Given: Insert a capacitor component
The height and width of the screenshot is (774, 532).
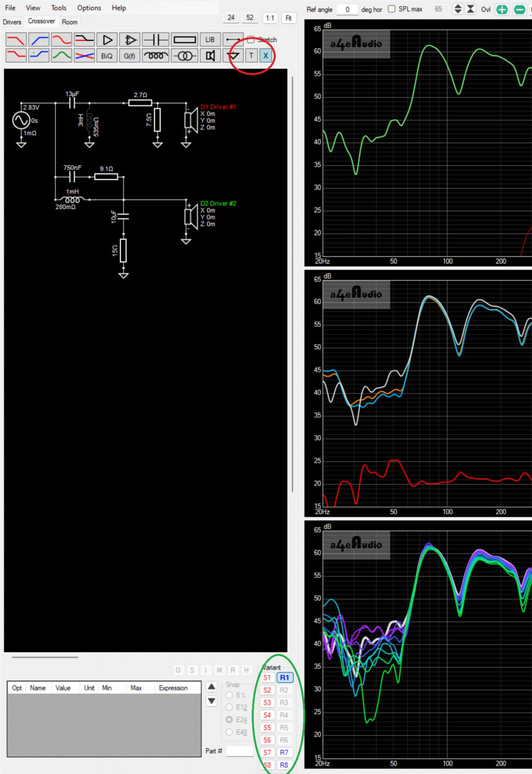Looking at the screenshot, I should click(x=155, y=40).
